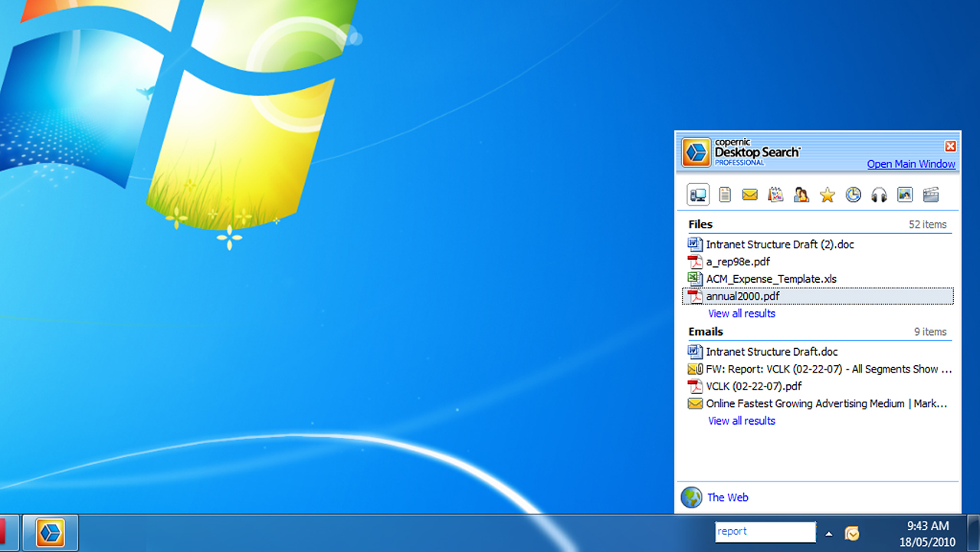Image resolution: width=980 pixels, height=552 pixels.
Task: Filter results by Emails envelope icon
Action: (x=750, y=195)
